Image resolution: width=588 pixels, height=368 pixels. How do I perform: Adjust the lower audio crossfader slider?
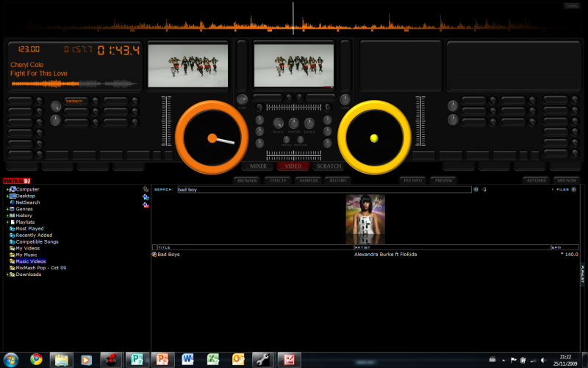pos(293,155)
